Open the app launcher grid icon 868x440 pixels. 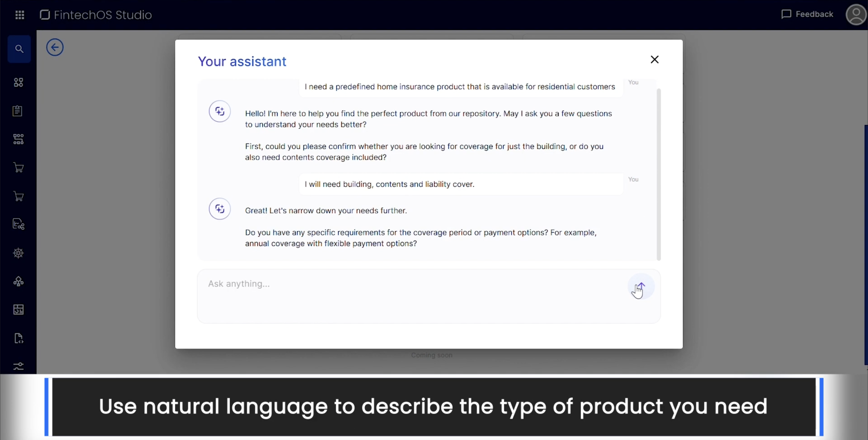(x=20, y=15)
